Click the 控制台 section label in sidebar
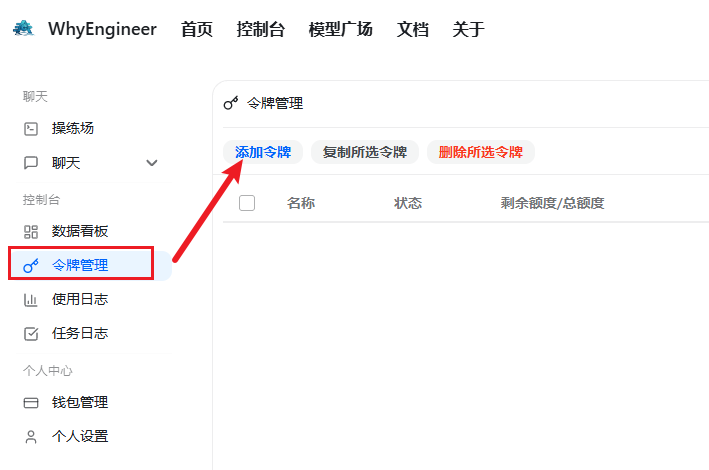 coord(41,200)
